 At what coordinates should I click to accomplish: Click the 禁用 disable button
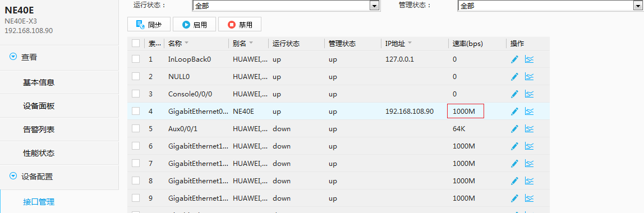click(240, 25)
